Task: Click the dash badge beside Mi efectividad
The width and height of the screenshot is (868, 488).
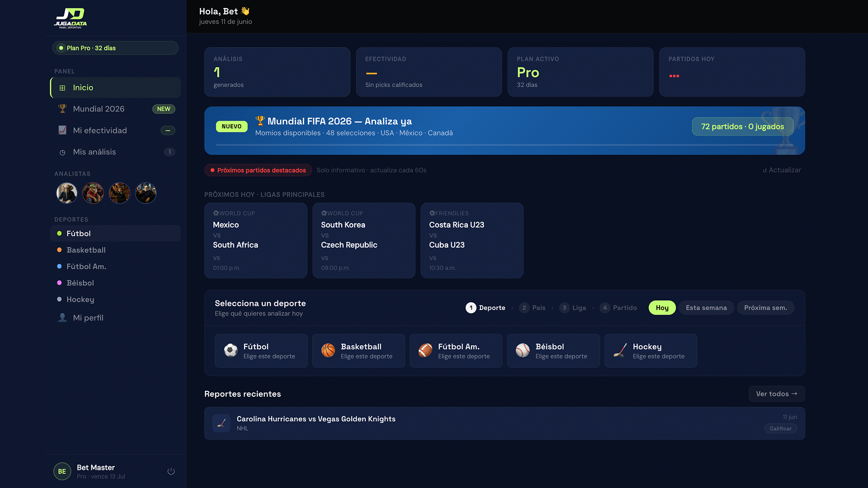Action: 168,131
